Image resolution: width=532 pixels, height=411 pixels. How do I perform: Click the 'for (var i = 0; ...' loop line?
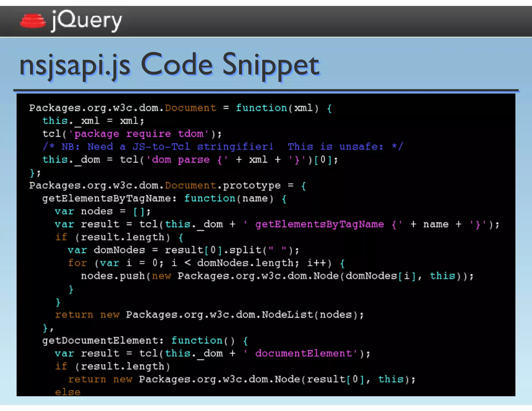(x=207, y=263)
